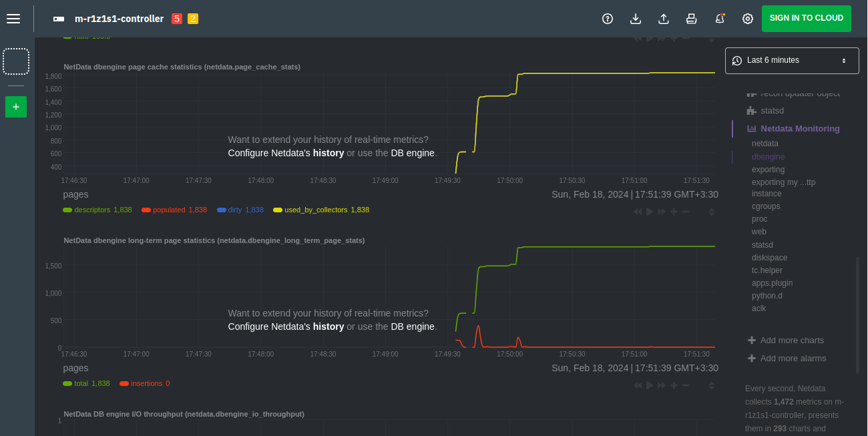
Task: Click the Add more charts link
Action: click(792, 340)
